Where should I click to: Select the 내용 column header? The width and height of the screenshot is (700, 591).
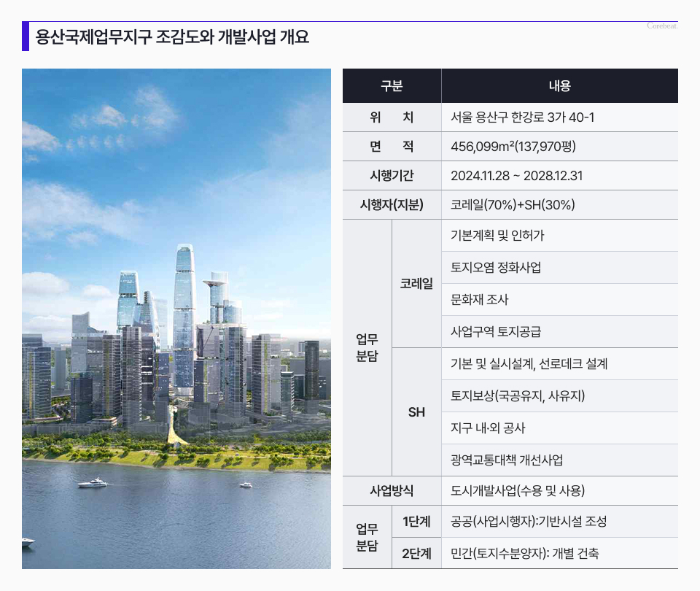coord(559,86)
